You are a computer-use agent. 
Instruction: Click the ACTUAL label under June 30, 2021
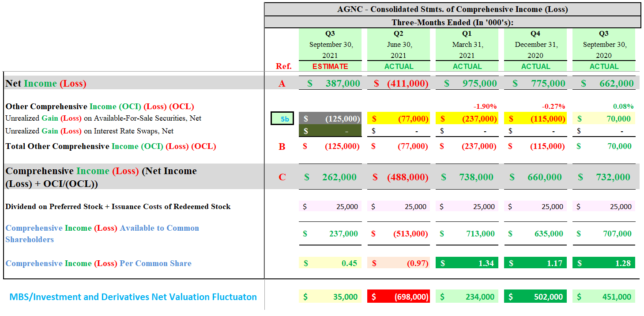click(x=399, y=66)
